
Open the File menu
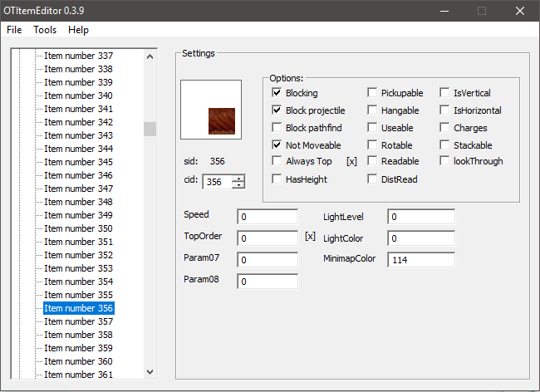[14, 30]
